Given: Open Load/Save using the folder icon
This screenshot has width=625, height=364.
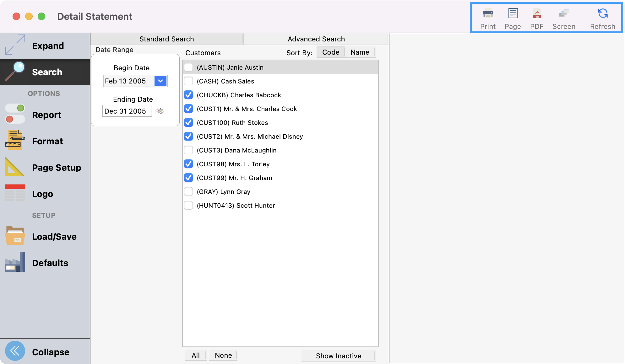Looking at the screenshot, I should (x=14, y=236).
